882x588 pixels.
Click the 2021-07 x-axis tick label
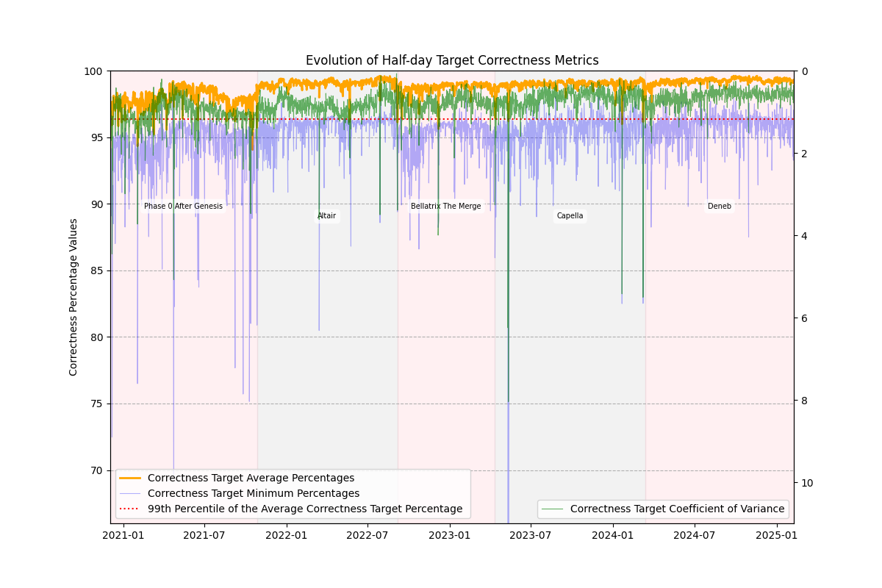204,535
